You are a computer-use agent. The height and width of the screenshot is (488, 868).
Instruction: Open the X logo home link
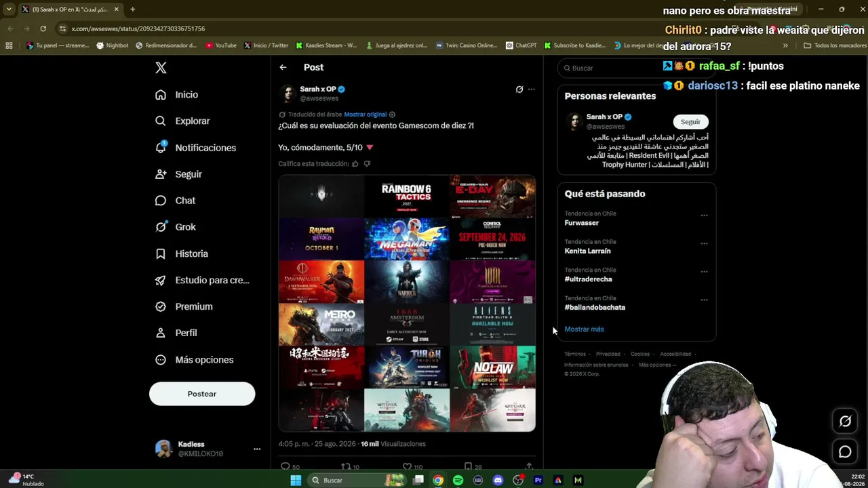coord(161,68)
